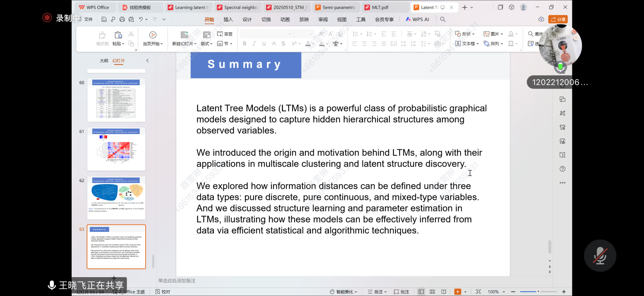The width and height of the screenshot is (644, 296).
Task: Toggle normal view in status bar
Action: click(421, 292)
